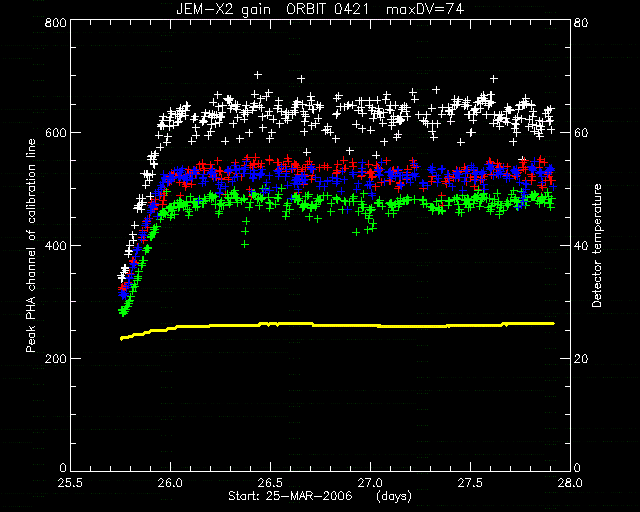Click the plot title 'JEM-X2 gain ORBIT 0421'

coord(273,9)
